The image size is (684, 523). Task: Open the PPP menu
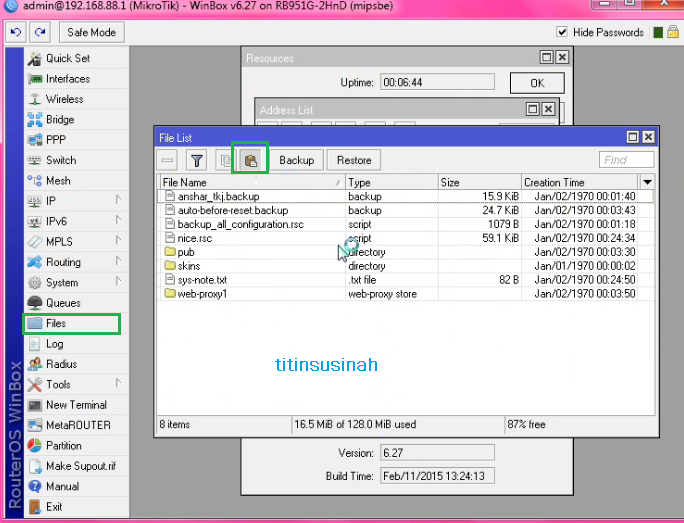(x=76, y=140)
